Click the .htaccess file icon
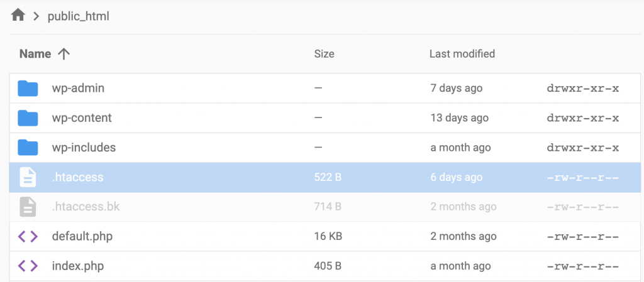The image size is (644, 282). [28, 178]
